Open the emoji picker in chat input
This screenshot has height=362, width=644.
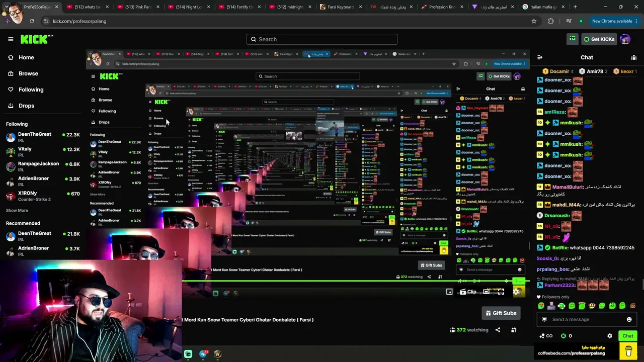pos(629,319)
